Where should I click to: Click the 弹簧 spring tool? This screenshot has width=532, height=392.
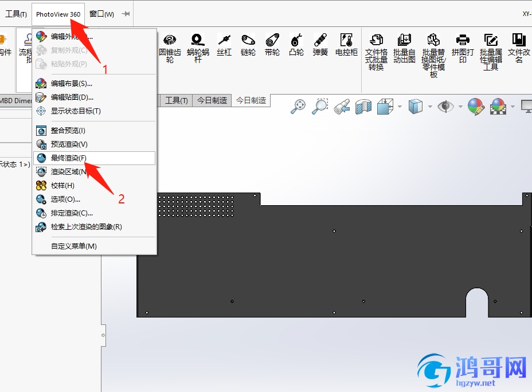320,45
